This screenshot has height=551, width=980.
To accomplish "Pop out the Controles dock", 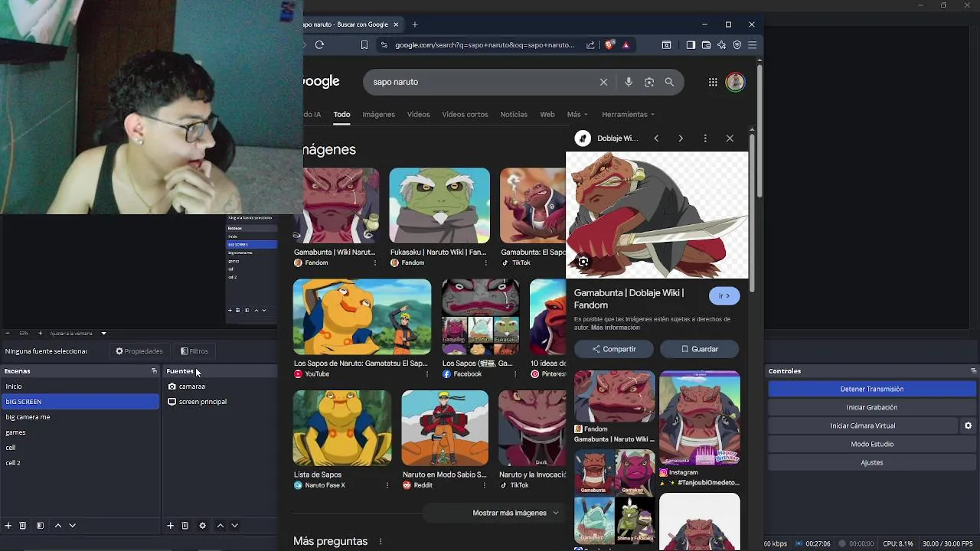I will point(973,371).
